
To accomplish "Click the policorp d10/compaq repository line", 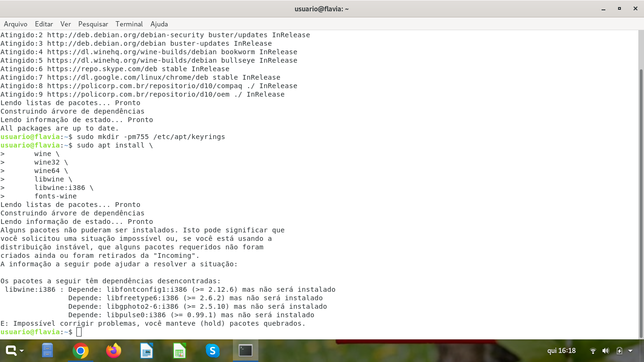I will coord(149,86).
